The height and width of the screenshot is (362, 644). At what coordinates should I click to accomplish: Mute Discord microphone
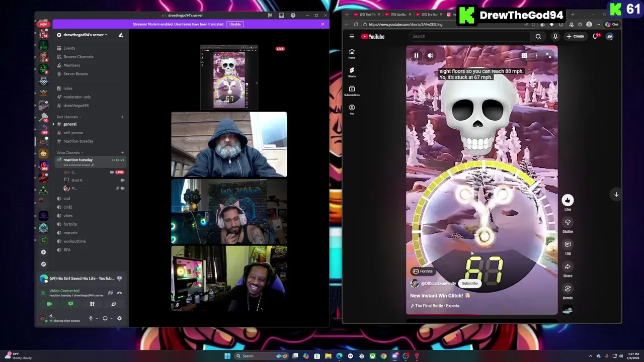[x=91, y=318]
